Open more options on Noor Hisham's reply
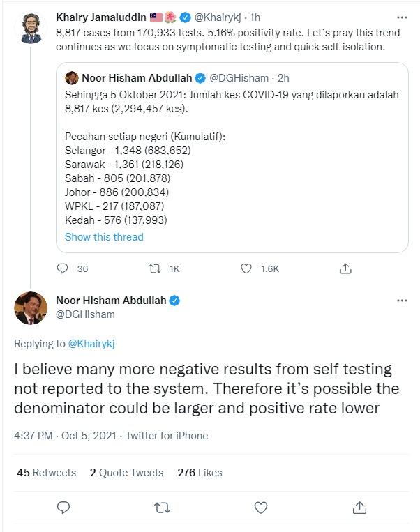420x532 pixels. [x=401, y=301]
